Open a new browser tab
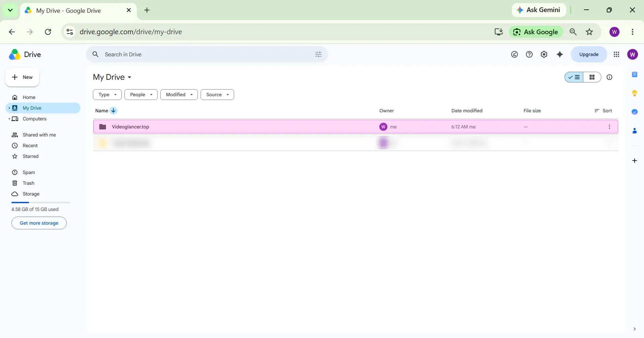Screen dimensions: 644x338 (x=147, y=10)
